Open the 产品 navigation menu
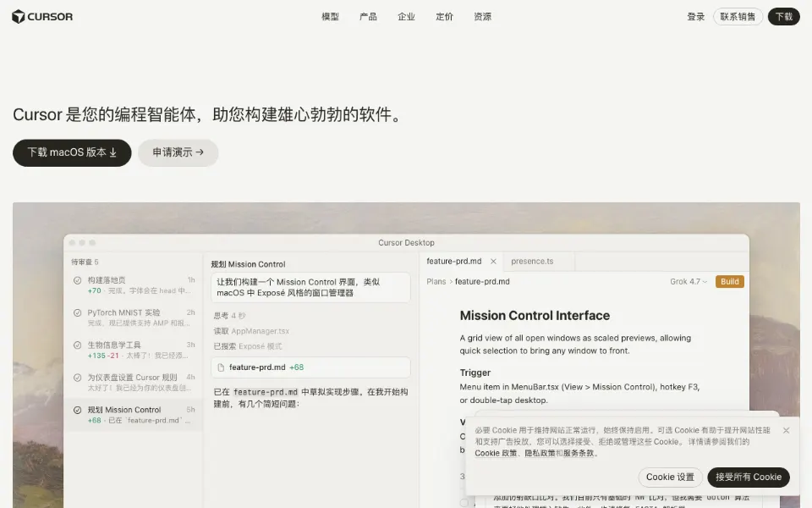 368,17
